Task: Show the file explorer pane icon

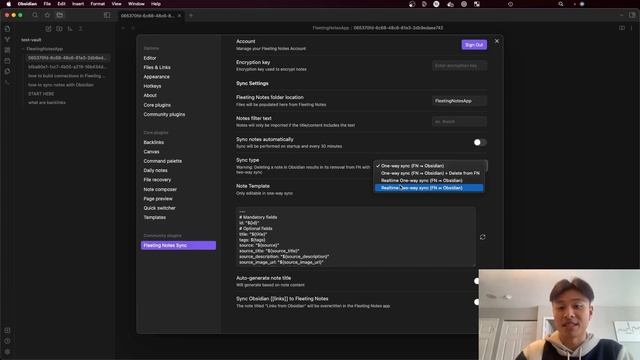Action: 60,15
